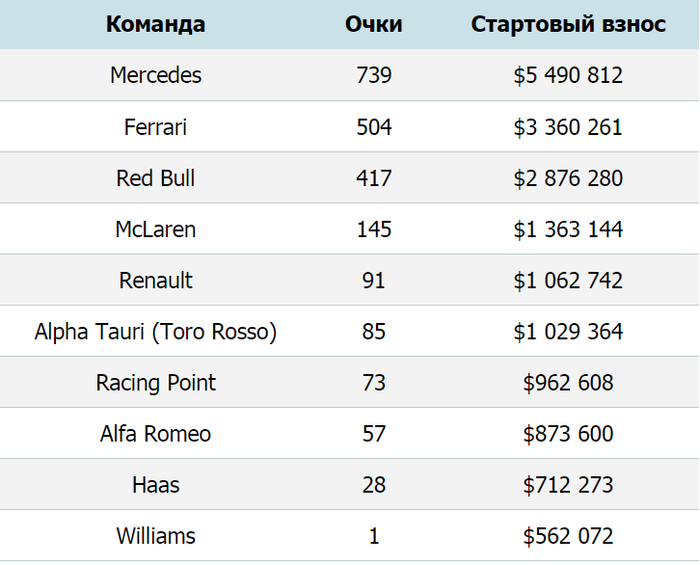Viewport: 700px width, 565px height.
Task: Select the Alfa Romeo team name
Action: click(x=155, y=434)
